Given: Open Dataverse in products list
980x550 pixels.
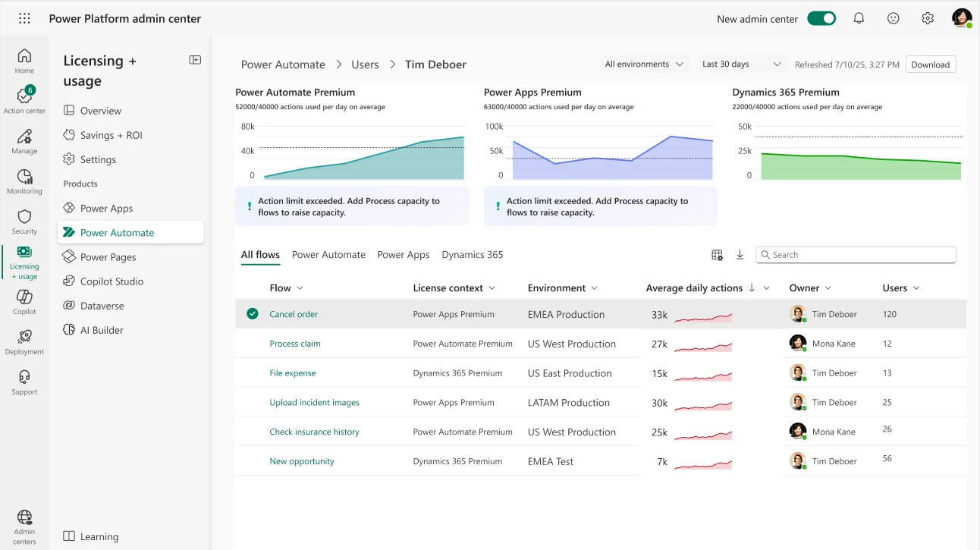Looking at the screenshot, I should pos(102,306).
